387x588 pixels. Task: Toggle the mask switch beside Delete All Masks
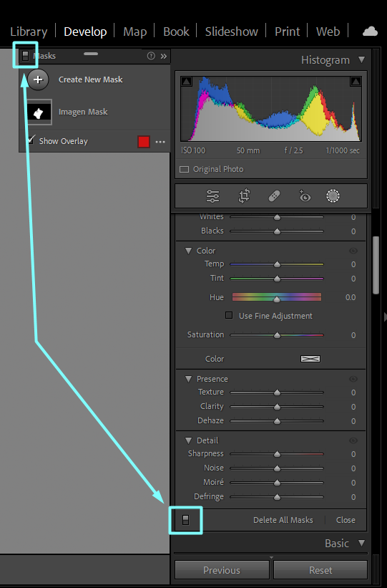point(185,520)
